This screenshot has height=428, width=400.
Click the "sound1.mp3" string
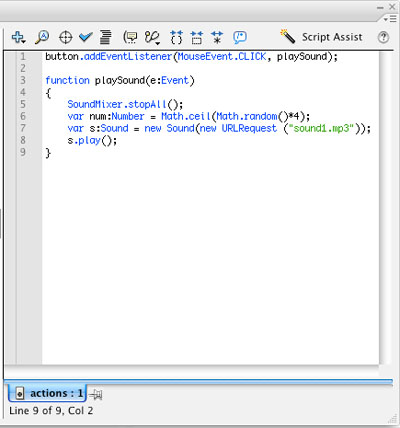pyautogui.click(x=323, y=128)
